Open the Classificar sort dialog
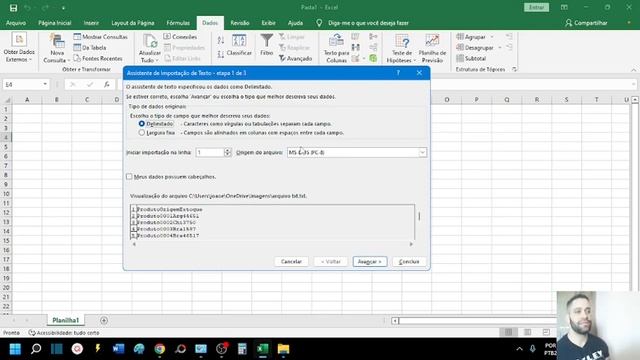 point(239,45)
